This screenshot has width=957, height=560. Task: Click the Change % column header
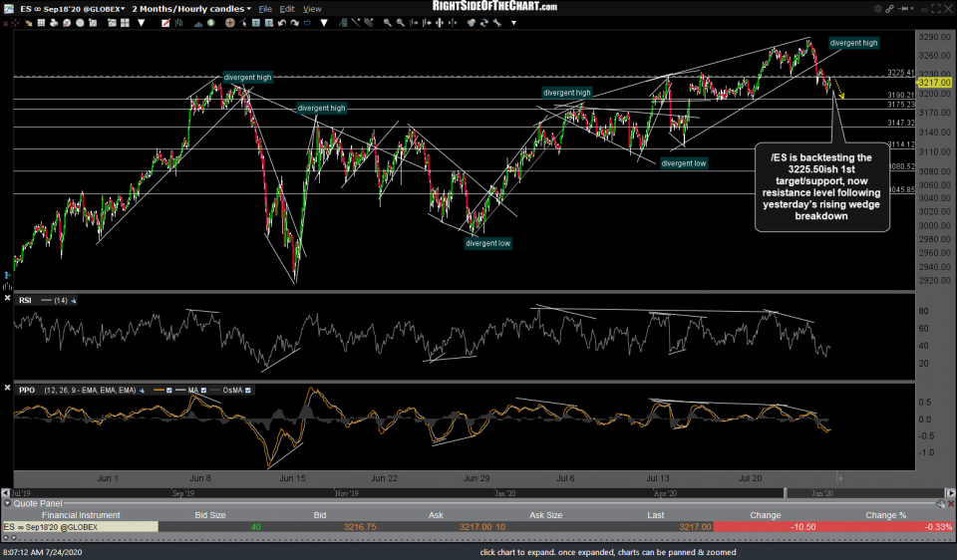click(x=885, y=515)
